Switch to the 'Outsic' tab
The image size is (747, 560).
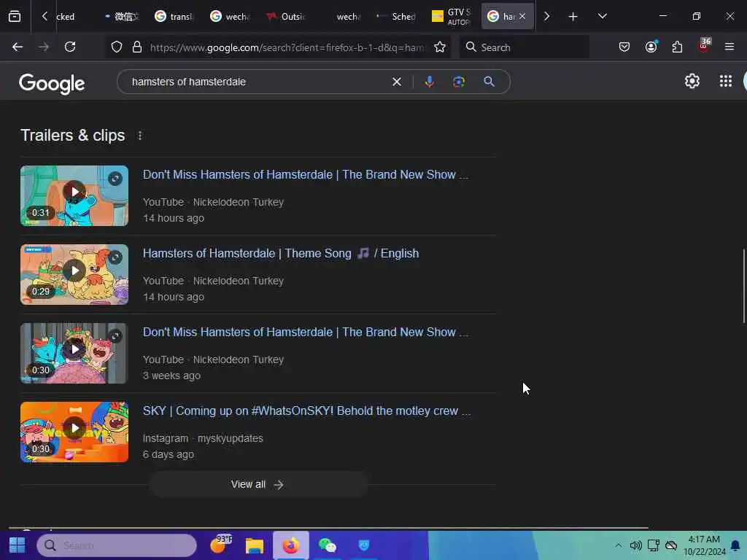(285, 17)
